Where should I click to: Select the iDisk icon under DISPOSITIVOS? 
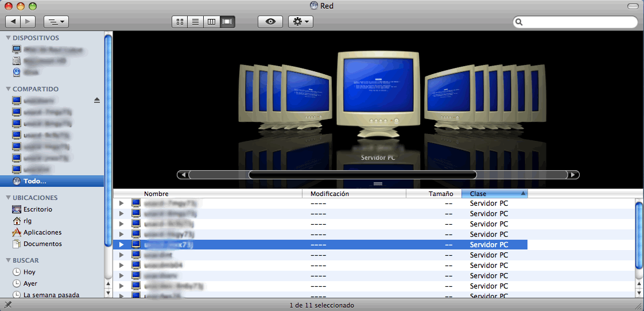click(x=17, y=72)
